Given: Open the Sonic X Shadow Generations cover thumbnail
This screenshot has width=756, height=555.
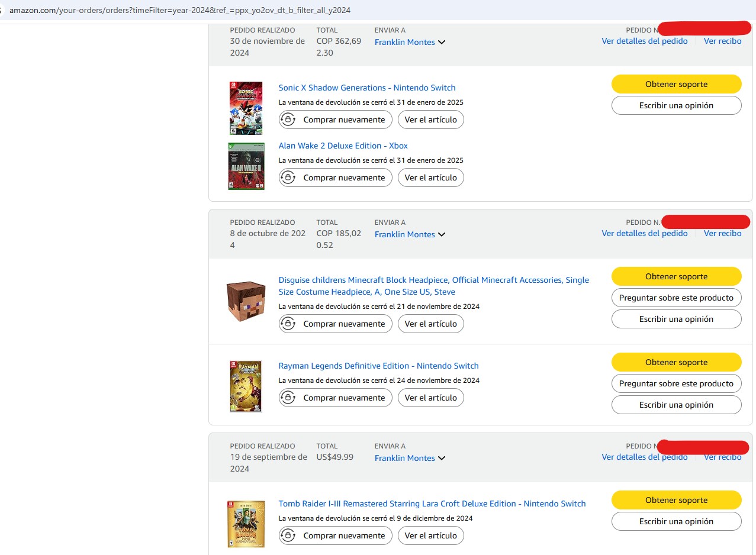Looking at the screenshot, I should coord(246,108).
